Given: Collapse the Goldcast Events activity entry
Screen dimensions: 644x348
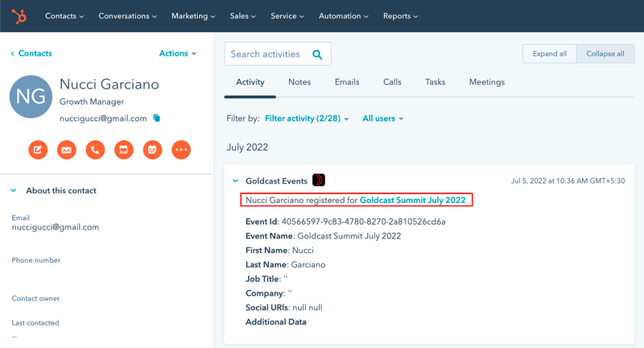Looking at the screenshot, I should click(x=235, y=181).
